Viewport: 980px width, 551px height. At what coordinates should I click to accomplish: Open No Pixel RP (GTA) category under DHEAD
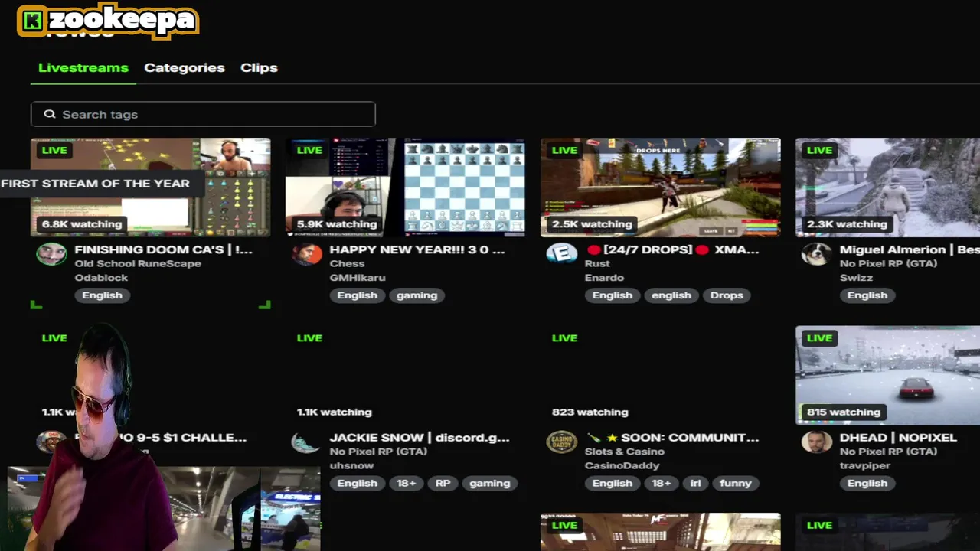[888, 452]
